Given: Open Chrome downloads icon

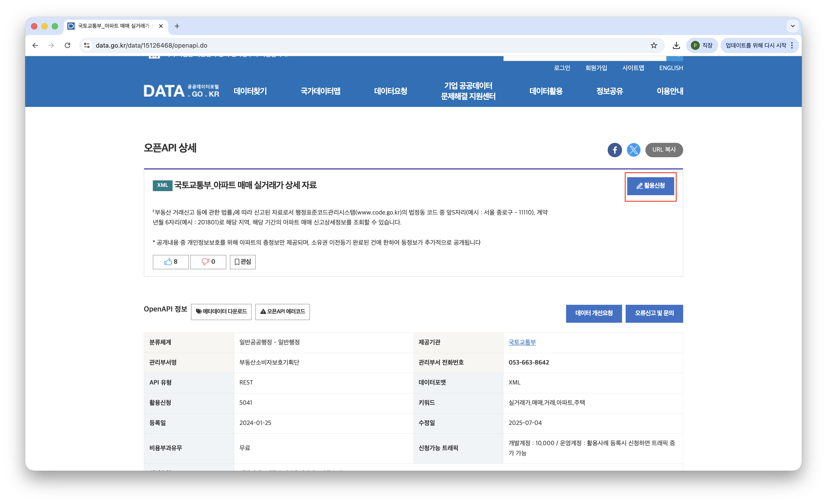Looking at the screenshot, I should coord(676,45).
